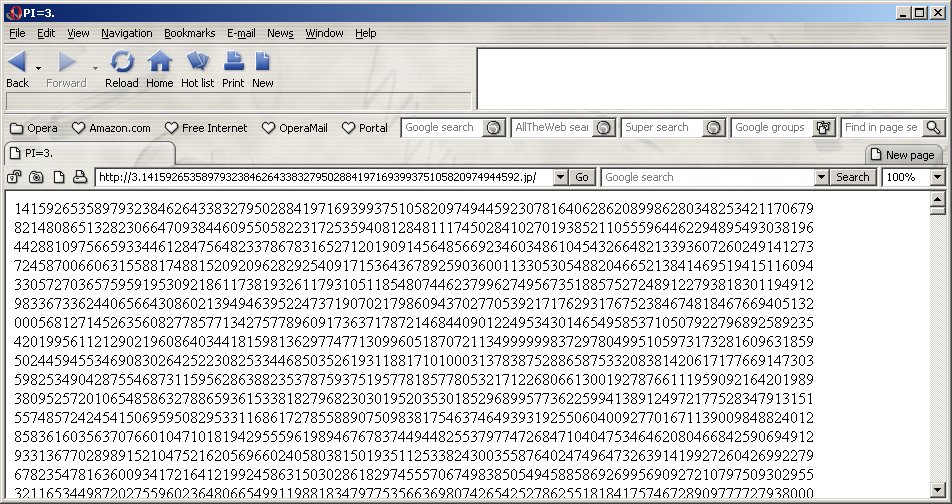Click the Google groups field
The image size is (952, 504).
[772, 128]
